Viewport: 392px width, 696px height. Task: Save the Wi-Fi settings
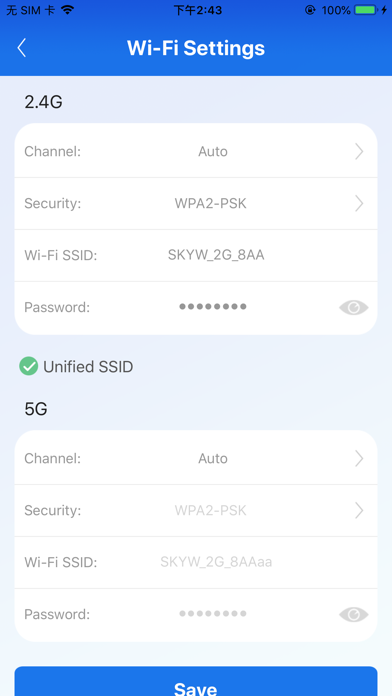(x=196, y=681)
